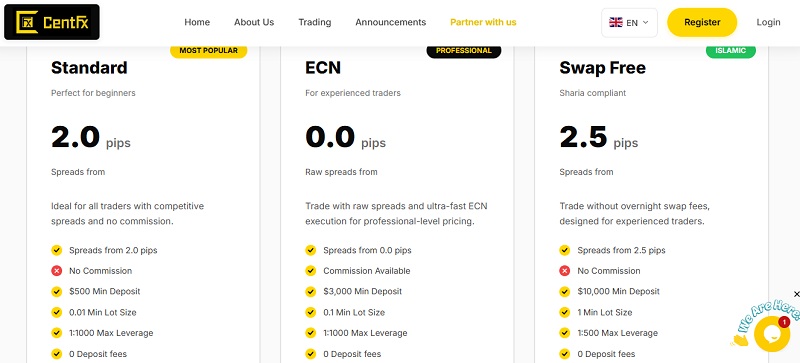
Task: Click the PROFESSIONAL badge
Action: (x=464, y=51)
